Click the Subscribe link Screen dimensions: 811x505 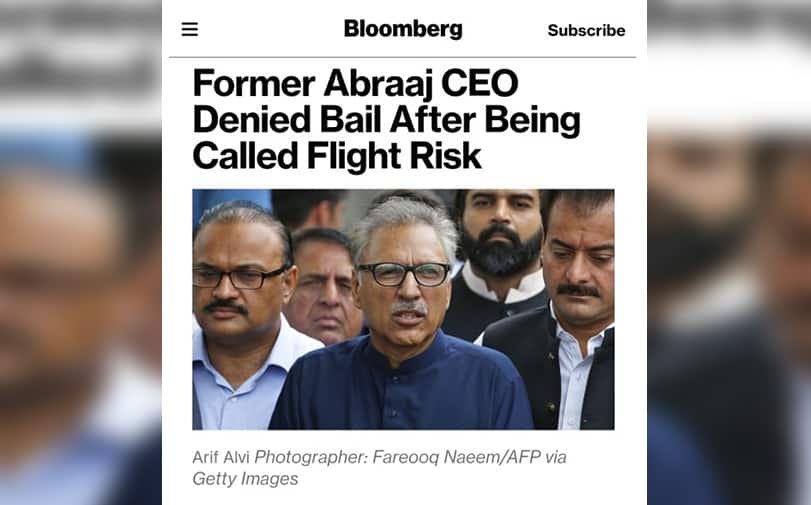[586, 30]
